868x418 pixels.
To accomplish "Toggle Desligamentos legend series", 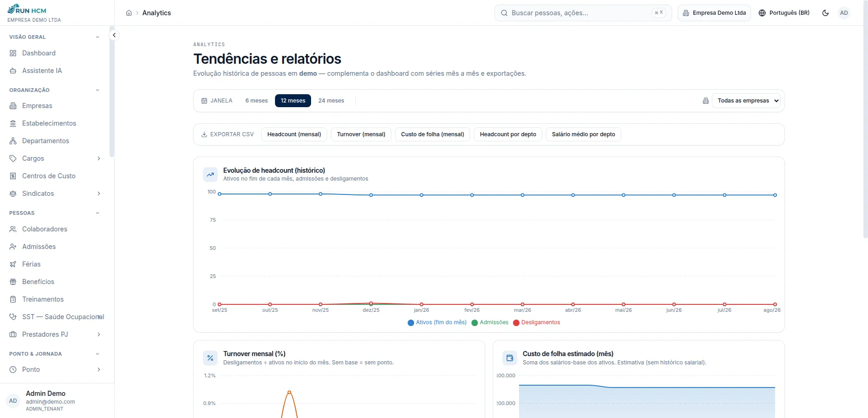I will tap(537, 322).
